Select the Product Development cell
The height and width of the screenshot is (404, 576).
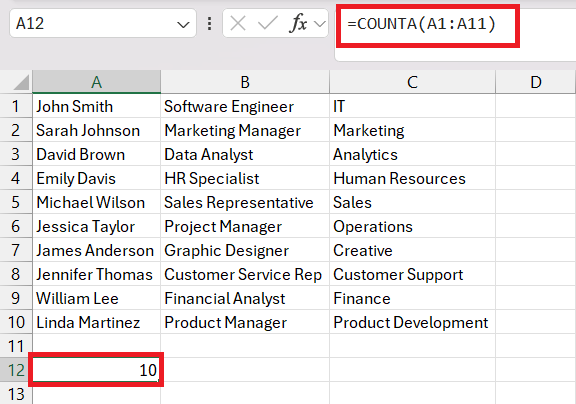pos(413,322)
